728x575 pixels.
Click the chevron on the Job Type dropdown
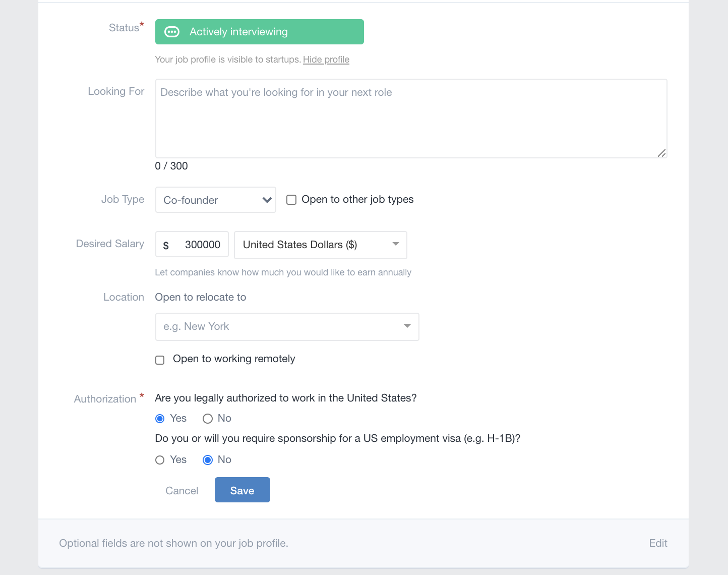[x=267, y=200]
